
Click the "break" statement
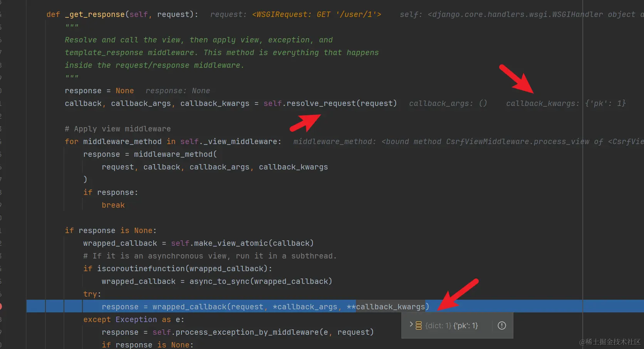click(x=113, y=205)
